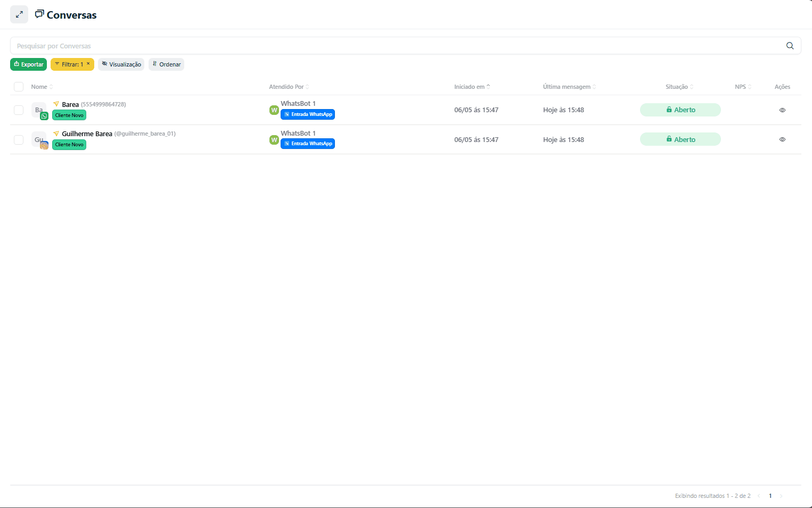Click the handle (@guilherme_barea_01)
Image resolution: width=812 pixels, height=508 pixels.
(145, 134)
